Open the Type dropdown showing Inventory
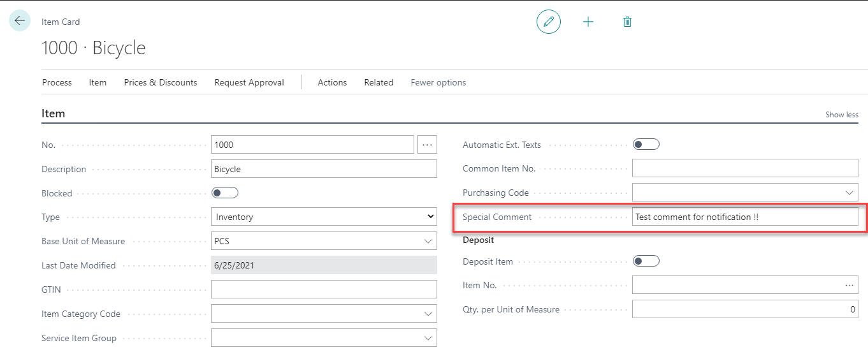This screenshot has height=359, width=868. point(324,217)
